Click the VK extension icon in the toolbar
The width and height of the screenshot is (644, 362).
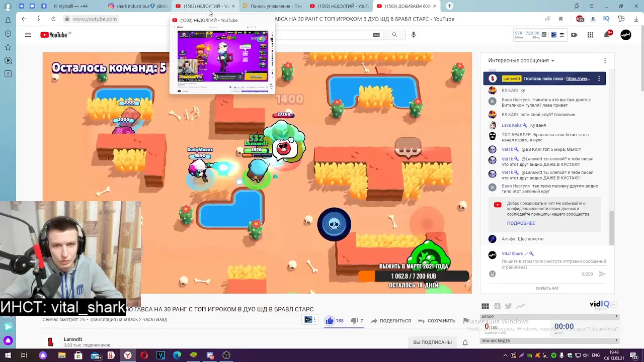pyautogui.click(x=593, y=19)
